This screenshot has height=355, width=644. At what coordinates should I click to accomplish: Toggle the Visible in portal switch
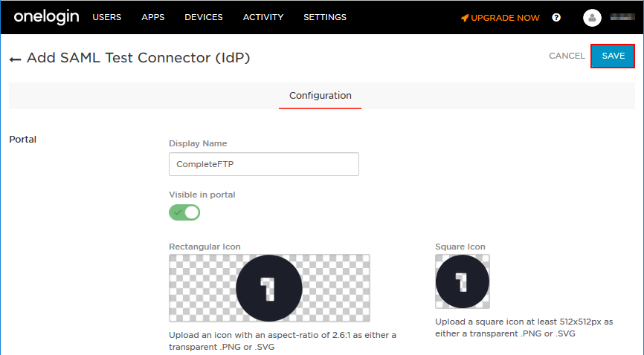click(184, 212)
